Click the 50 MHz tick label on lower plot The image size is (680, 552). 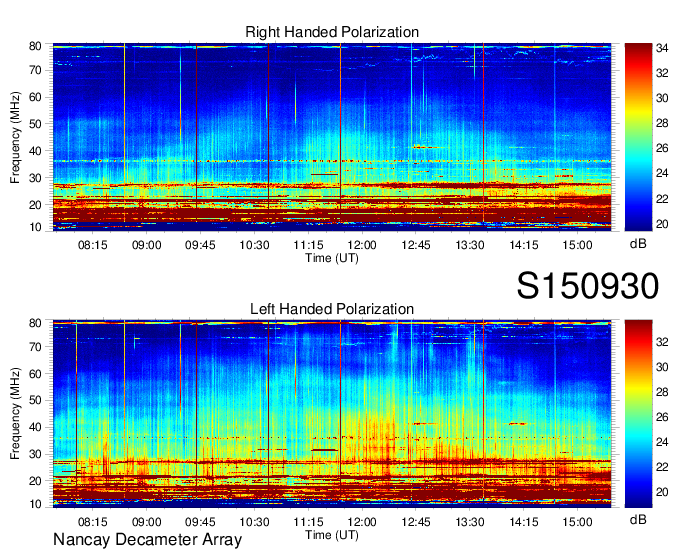click(35, 400)
